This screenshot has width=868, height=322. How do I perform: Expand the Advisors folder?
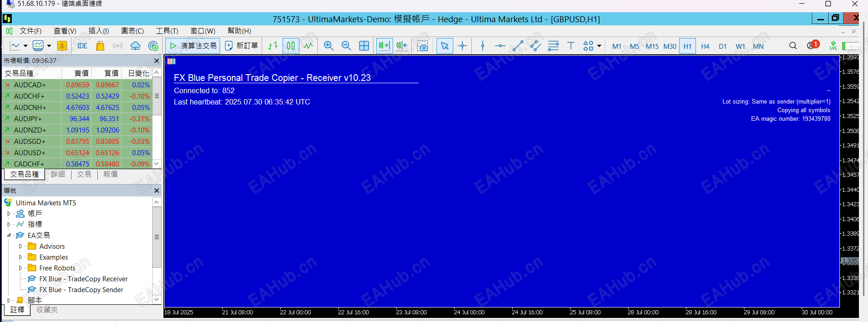tap(20, 246)
